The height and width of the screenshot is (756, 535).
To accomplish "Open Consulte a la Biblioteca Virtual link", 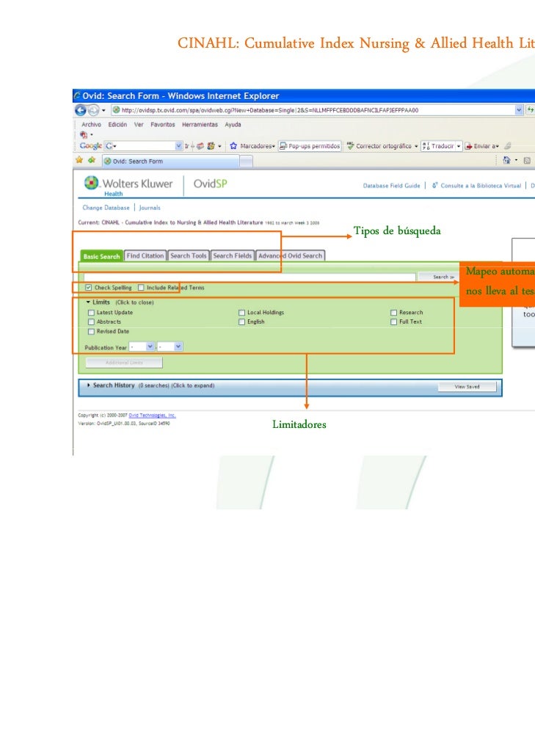I will [x=480, y=186].
